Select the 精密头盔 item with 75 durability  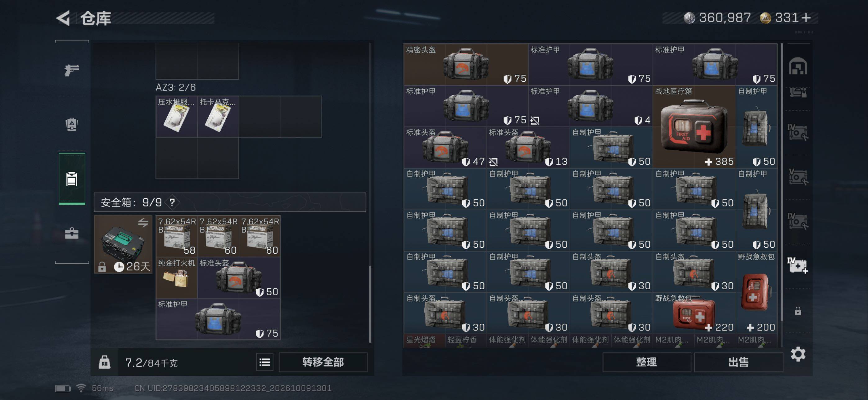click(466, 64)
